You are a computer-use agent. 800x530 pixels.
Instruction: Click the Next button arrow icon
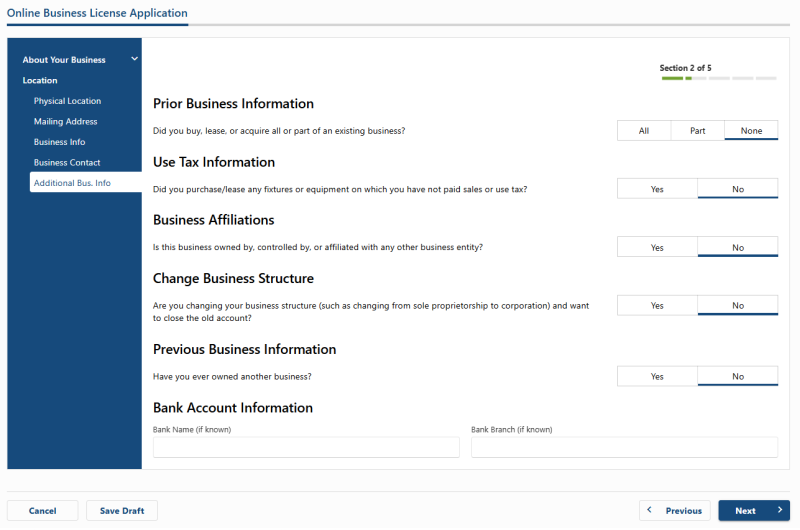[x=779, y=511]
